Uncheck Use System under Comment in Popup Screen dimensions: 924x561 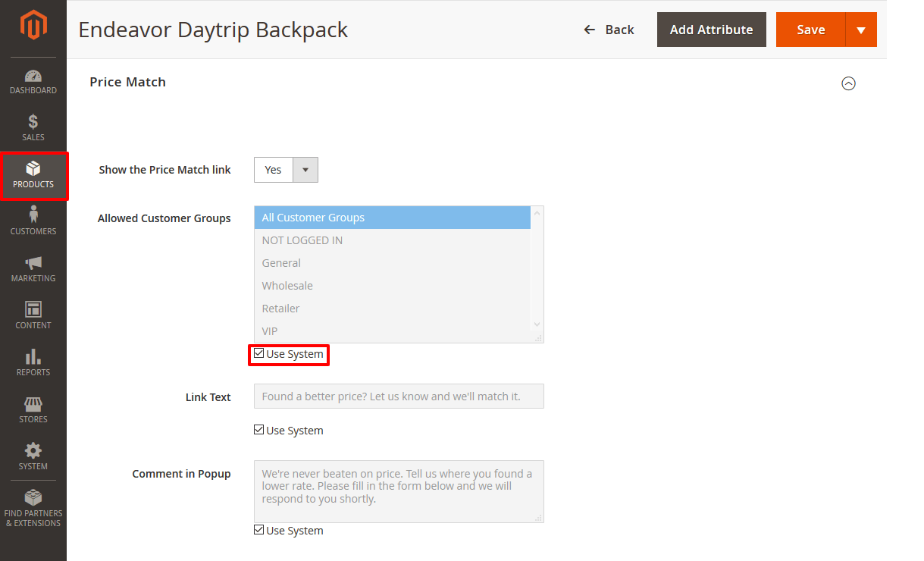(259, 531)
